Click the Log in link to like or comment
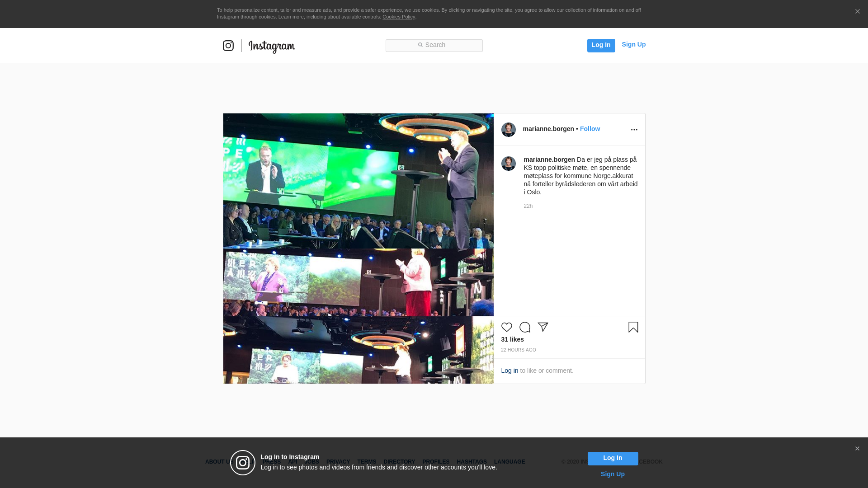Screen dimensions: 868x488 coord(509,371)
